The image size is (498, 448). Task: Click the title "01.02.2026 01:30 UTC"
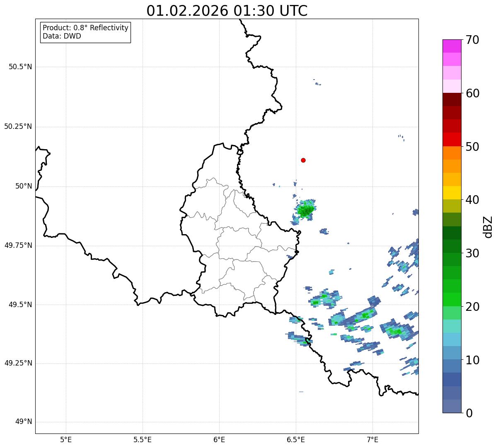(227, 11)
